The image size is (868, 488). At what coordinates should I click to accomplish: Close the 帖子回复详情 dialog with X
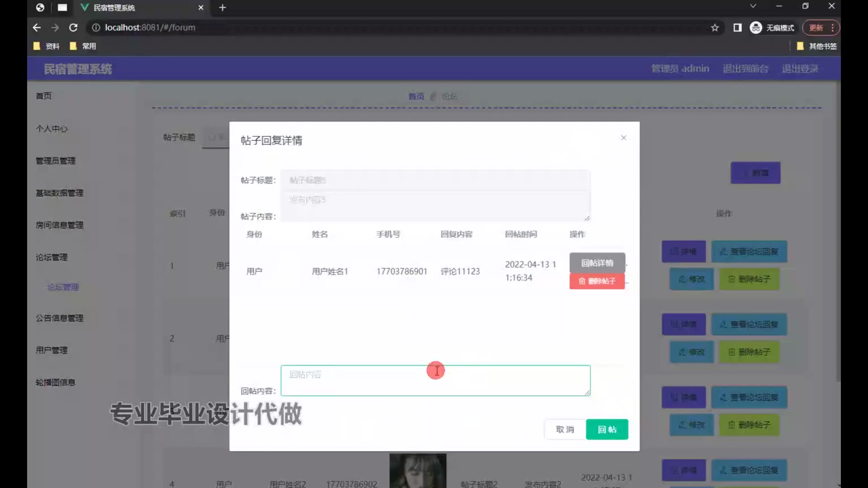click(x=623, y=138)
